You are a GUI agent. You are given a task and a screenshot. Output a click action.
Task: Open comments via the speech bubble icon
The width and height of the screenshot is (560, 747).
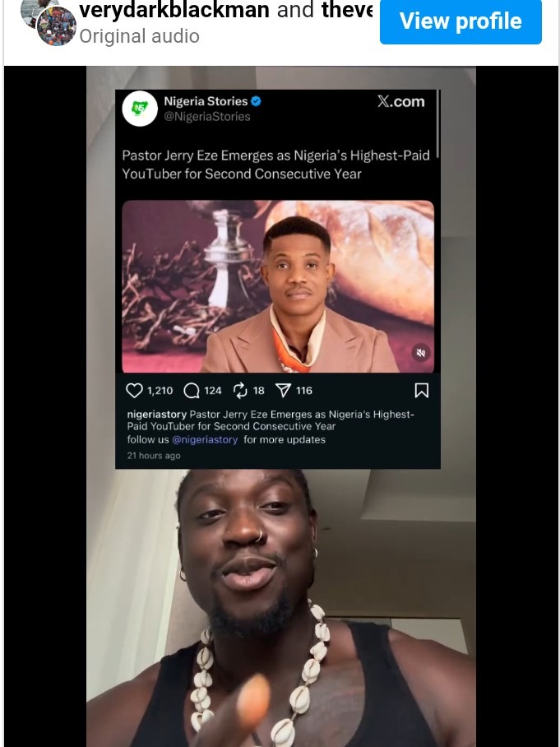[x=192, y=390]
